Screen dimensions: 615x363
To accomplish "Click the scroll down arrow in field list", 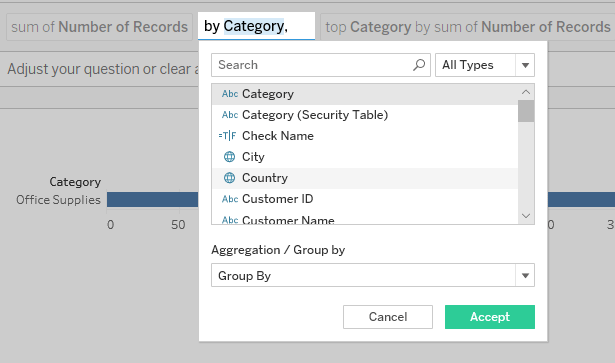I will tap(526, 216).
